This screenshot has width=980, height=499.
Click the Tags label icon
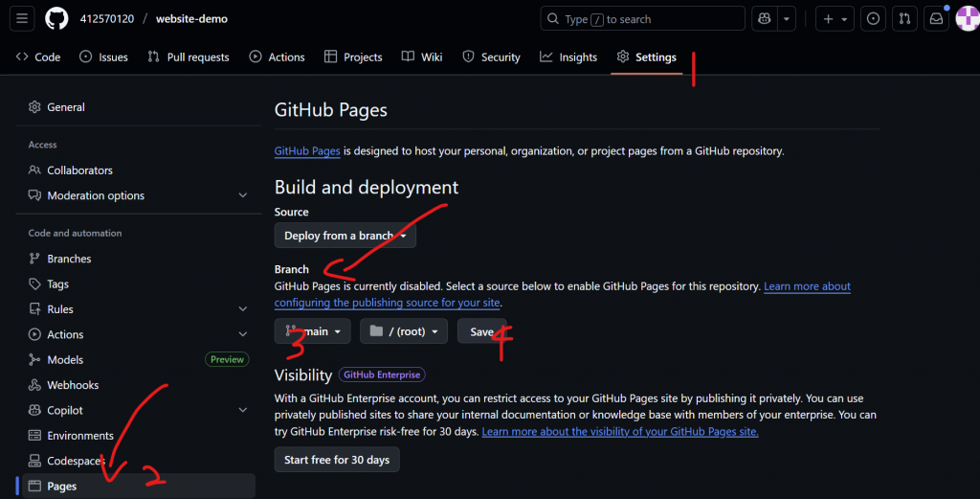34,284
